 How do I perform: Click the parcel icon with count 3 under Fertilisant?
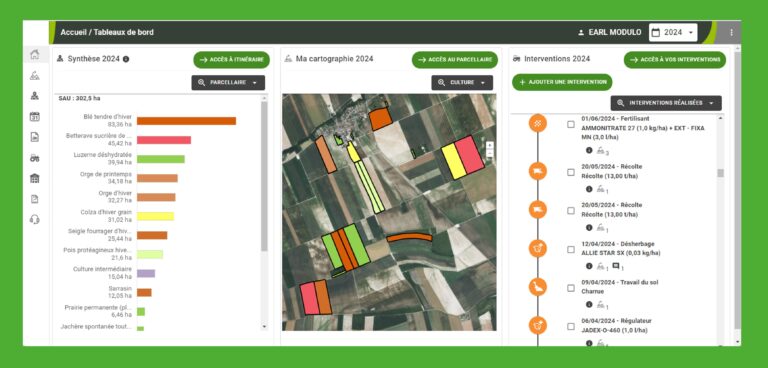tap(601, 151)
